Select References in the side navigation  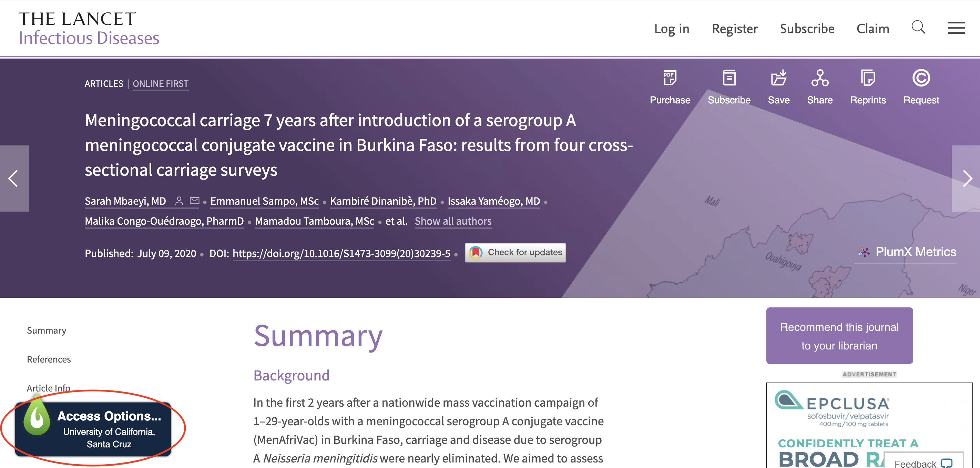click(49, 359)
